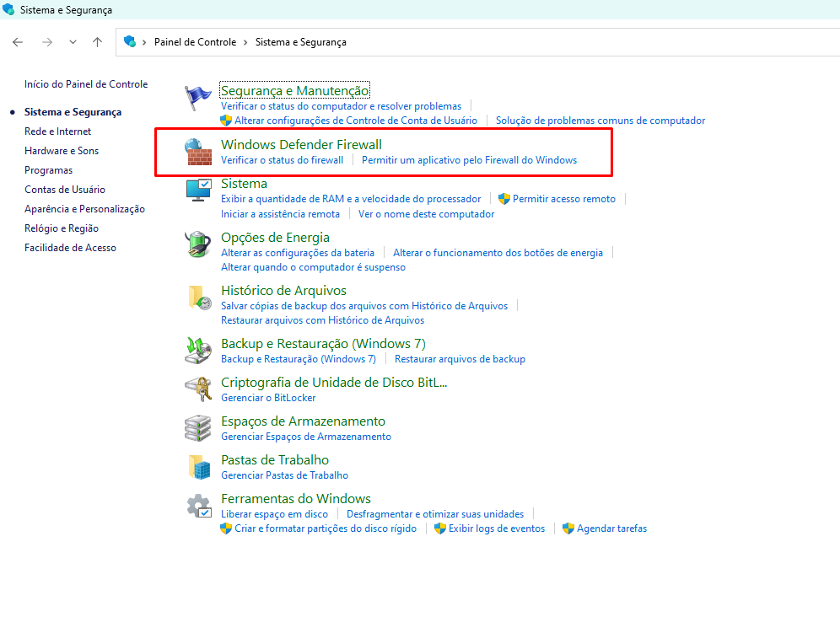Open Programas category
This screenshot has width=840, height=633.
(49, 170)
